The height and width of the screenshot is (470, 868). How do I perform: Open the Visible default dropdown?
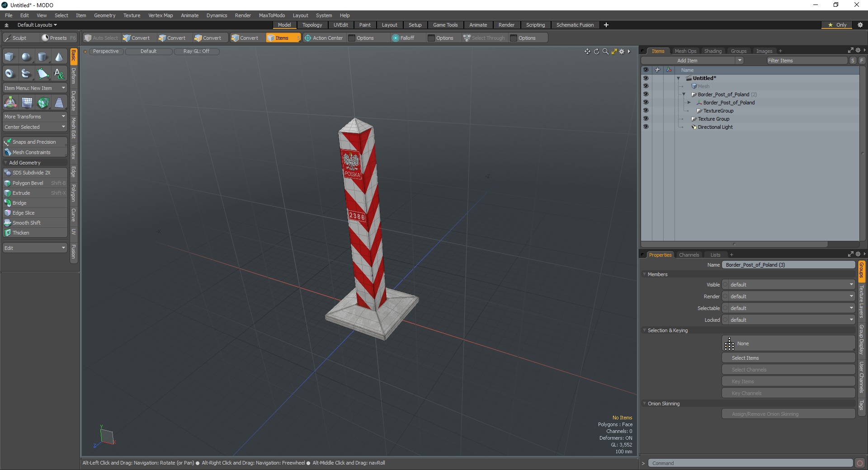pyautogui.click(x=788, y=285)
